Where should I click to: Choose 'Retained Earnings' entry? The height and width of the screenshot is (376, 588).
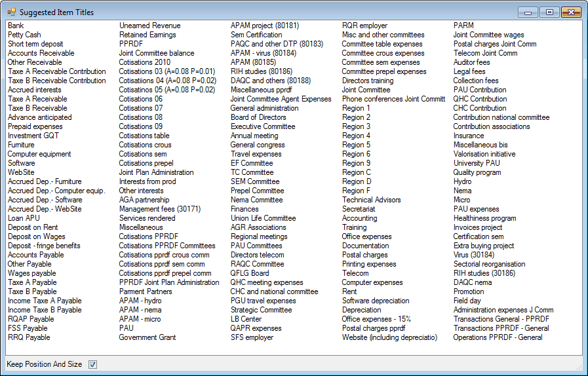[147, 35]
